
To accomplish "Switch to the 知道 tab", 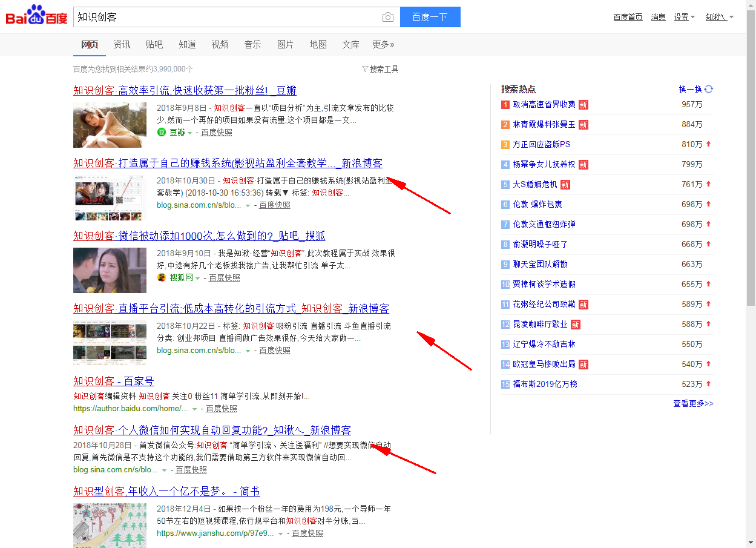I will [x=187, y=44].
